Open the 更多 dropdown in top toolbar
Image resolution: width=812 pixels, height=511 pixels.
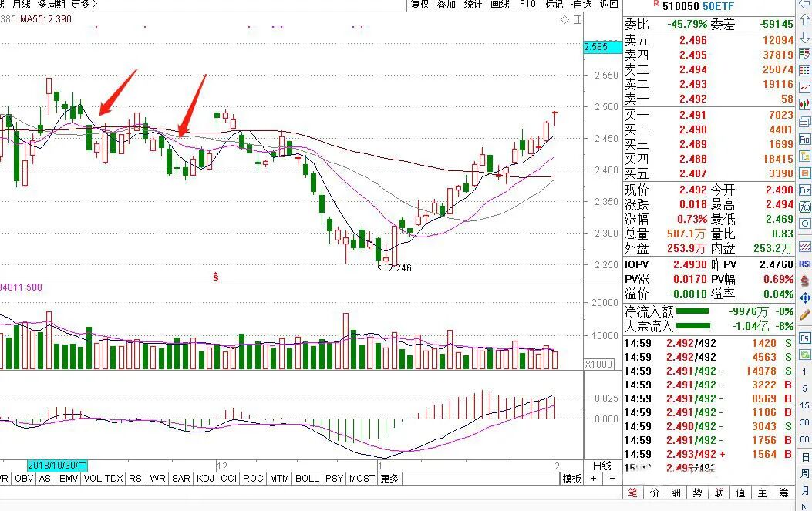(x=84, y=5)
